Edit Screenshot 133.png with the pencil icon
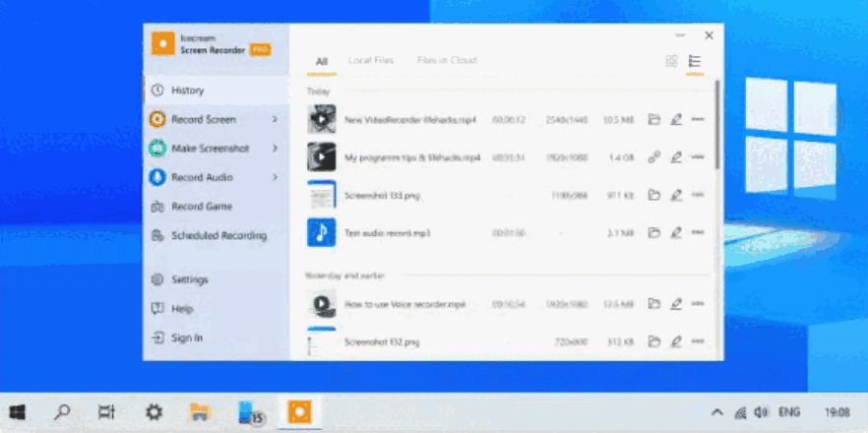 pyautogui.click(x=676, y=195)
